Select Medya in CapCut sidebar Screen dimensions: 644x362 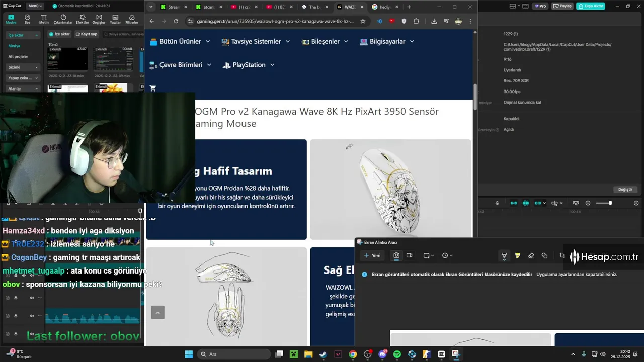point(14,46)
